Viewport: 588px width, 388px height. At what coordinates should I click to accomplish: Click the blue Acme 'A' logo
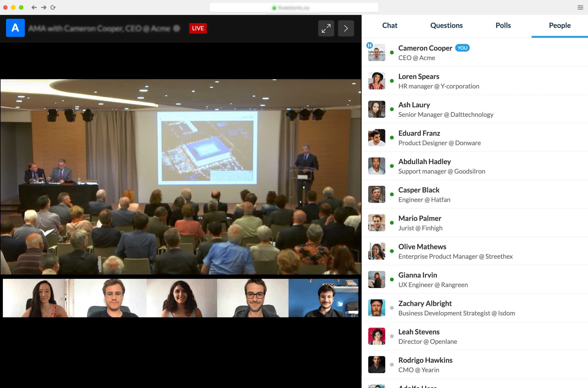[15, 28]
